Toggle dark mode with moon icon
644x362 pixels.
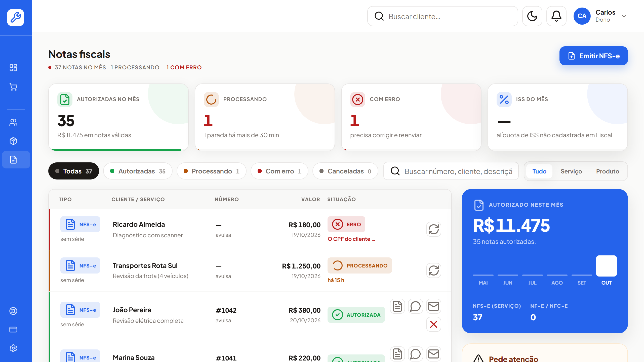click(532, 16)
